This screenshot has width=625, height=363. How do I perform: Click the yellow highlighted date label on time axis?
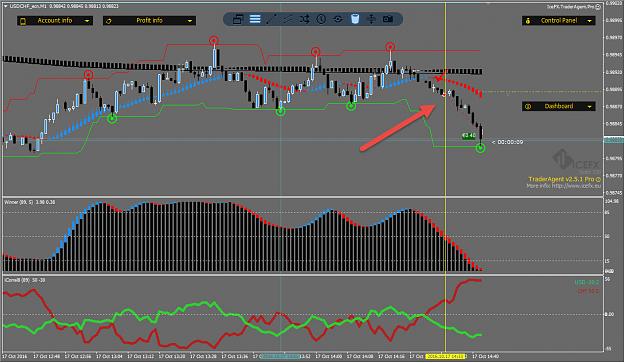click(446, 356)
